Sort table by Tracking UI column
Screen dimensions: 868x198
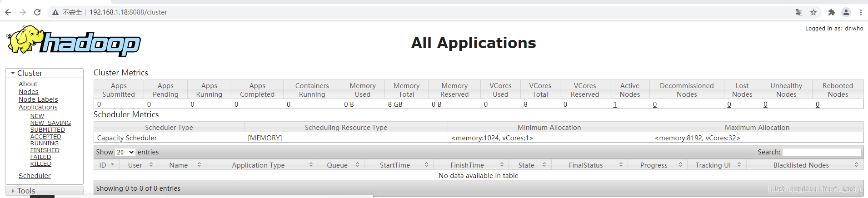[x=717, y=165]
